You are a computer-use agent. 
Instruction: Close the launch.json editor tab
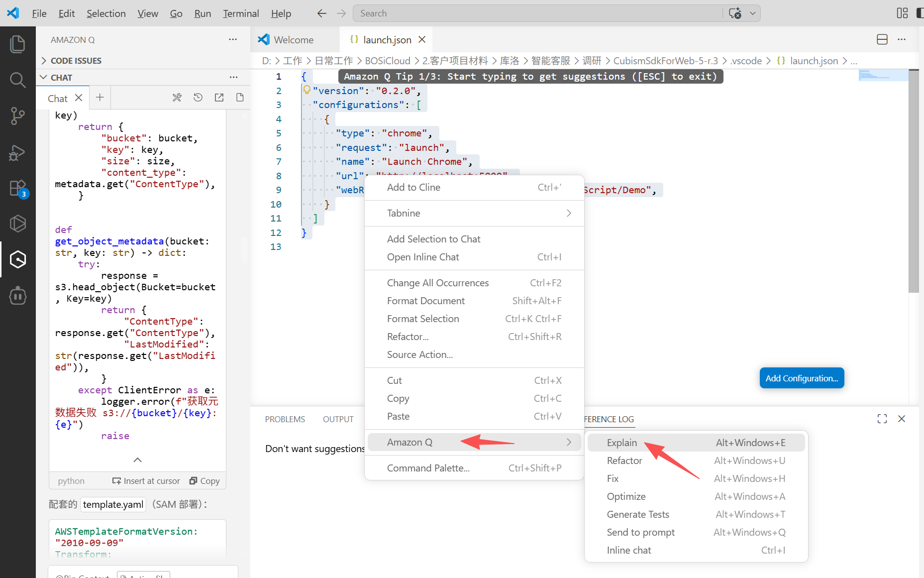click(x=422, y=39)
